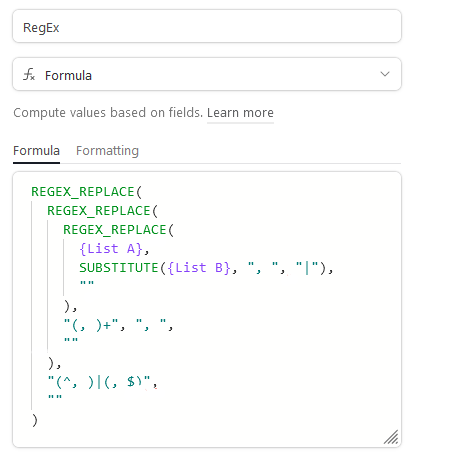This screenshot has width=453, height=457.
Task: Click the innermost third-line REGEX_REPLACE
Action: point(115,230)
